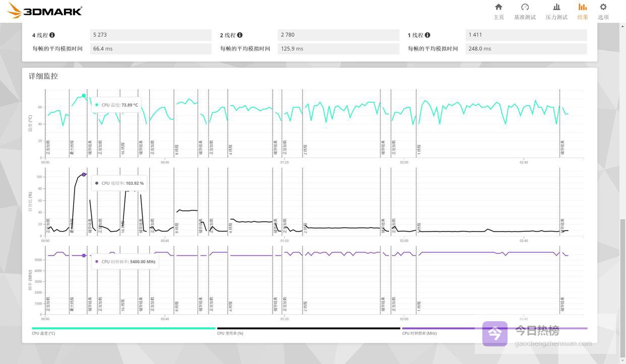Screen dimensions: 626x364
Task: Click the teal temperature chart data point
Action: pyautogui.click(x=84, y=96)
